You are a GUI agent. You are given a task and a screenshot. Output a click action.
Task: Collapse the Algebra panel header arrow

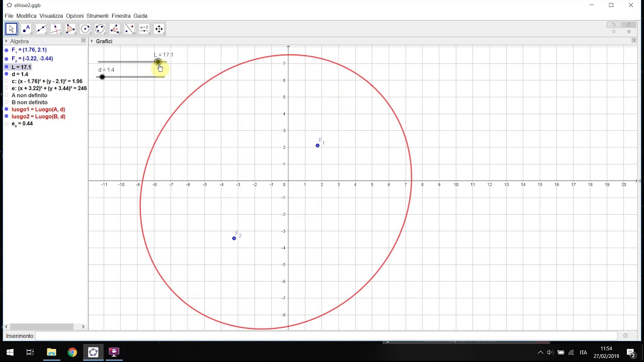[x=7, y=41]
